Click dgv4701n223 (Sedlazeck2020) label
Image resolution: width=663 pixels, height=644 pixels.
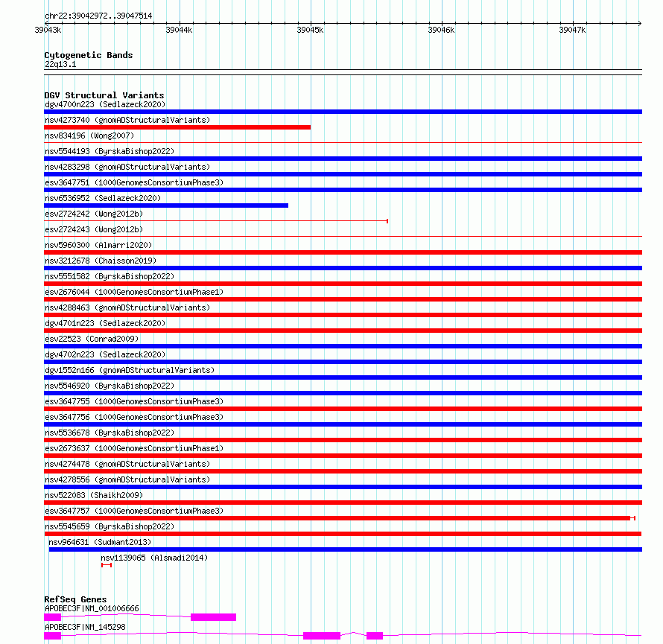105,323
